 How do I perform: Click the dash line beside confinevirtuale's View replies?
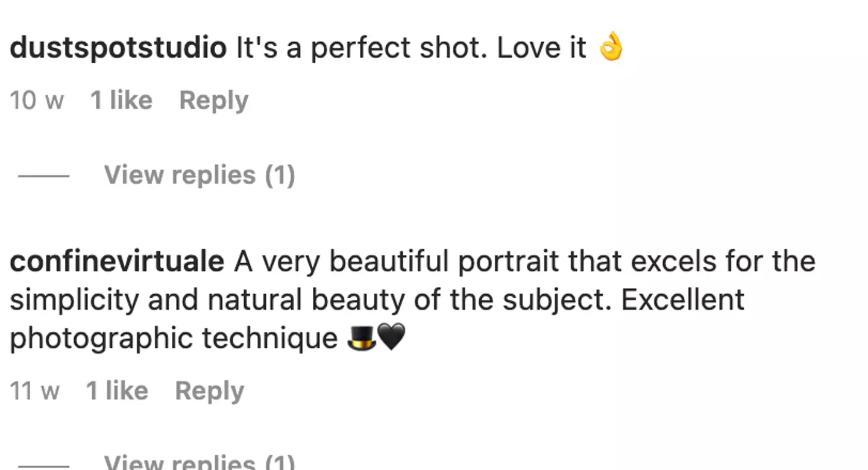(43, 466)
